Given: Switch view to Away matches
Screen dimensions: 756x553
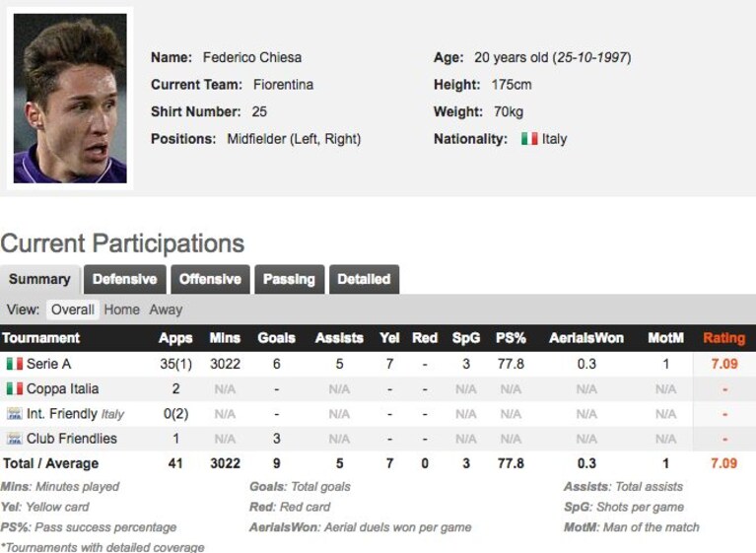Looking at the screenshot, I should (166, 310).
